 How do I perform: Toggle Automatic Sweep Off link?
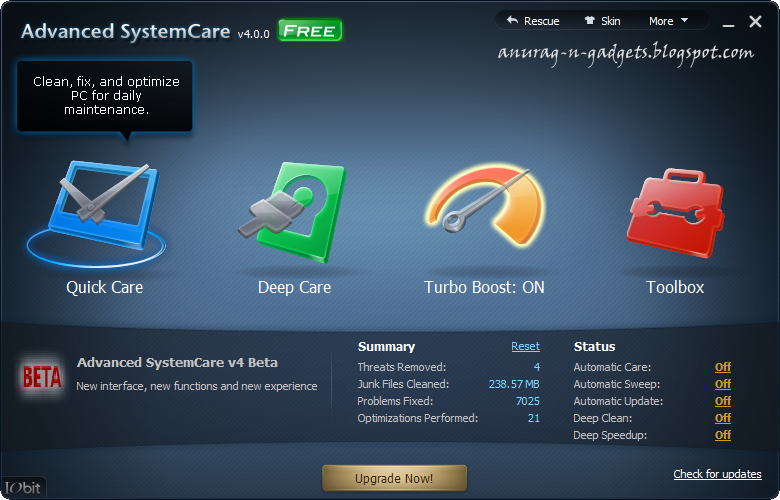click(723, 384)
